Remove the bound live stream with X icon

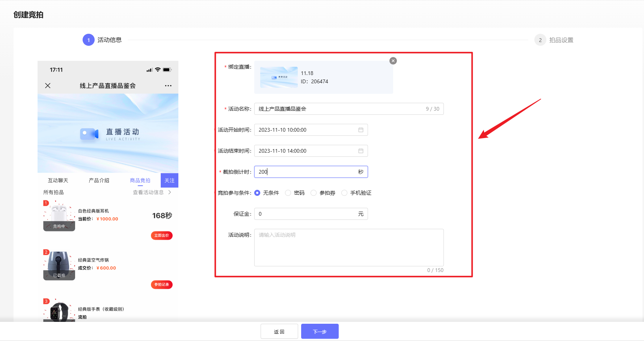click(x=393, y=61)
